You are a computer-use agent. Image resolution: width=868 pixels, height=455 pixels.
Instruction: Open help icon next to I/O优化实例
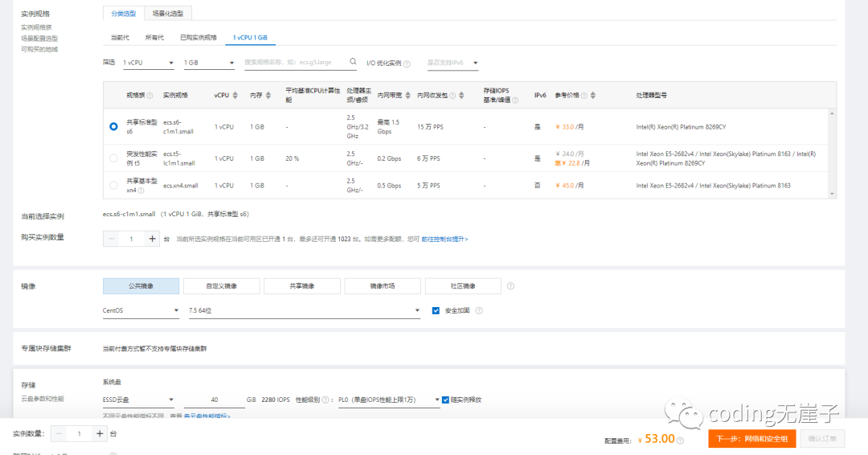407,64
